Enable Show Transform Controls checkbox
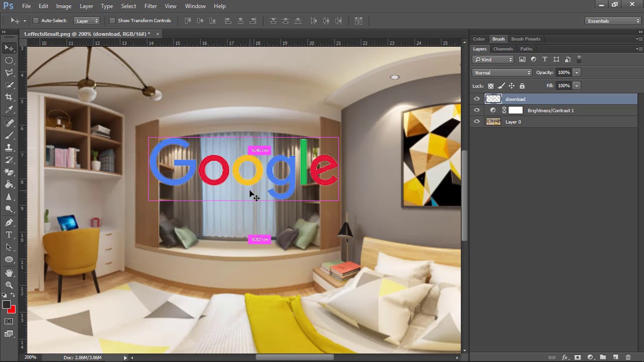The height and width of the screenshot is (362, 644). pyautogui.click(x=112, y=21)
